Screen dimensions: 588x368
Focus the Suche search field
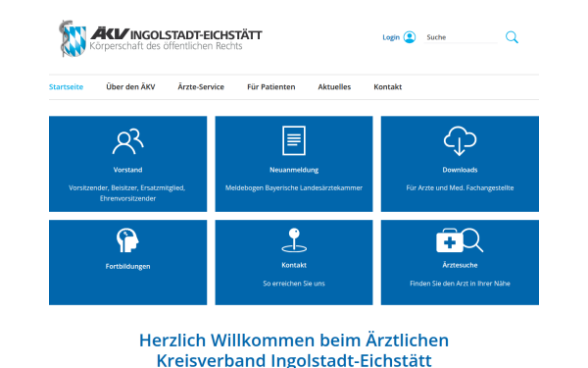click(461, 37)
